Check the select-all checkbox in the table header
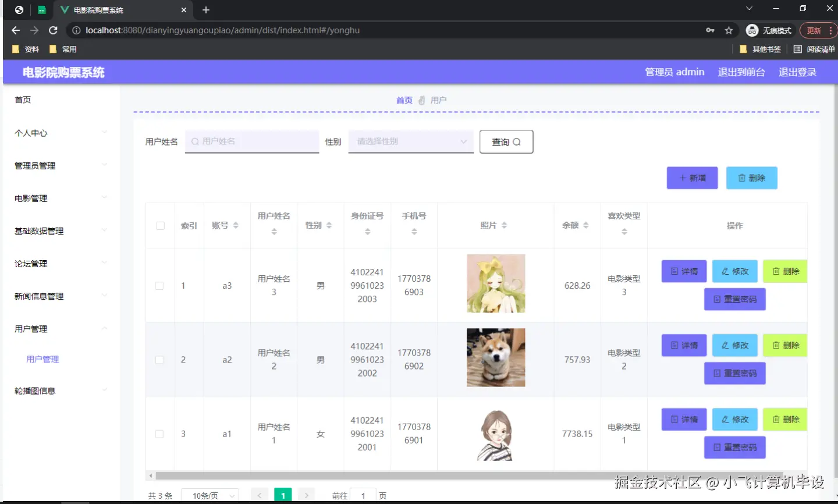Screen dimensions: 838x504 [160, 225]
